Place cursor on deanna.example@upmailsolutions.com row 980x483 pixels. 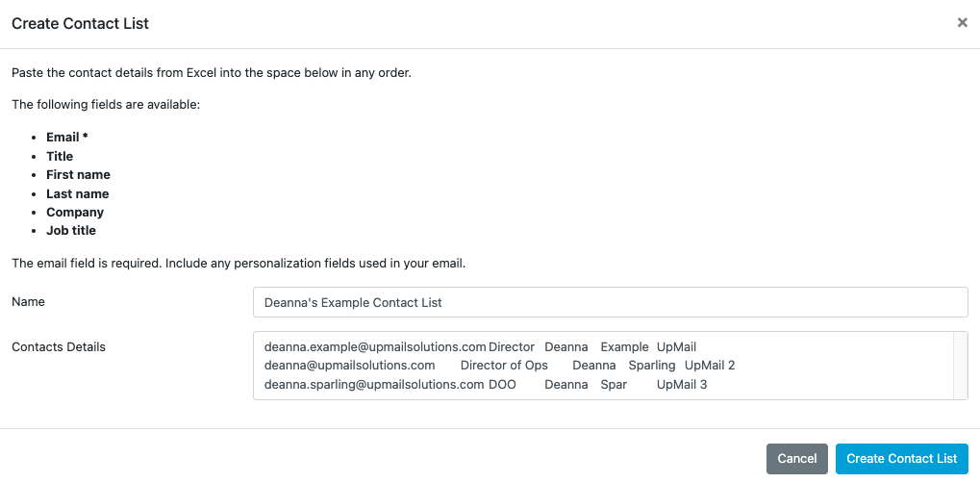click(375, 346)
